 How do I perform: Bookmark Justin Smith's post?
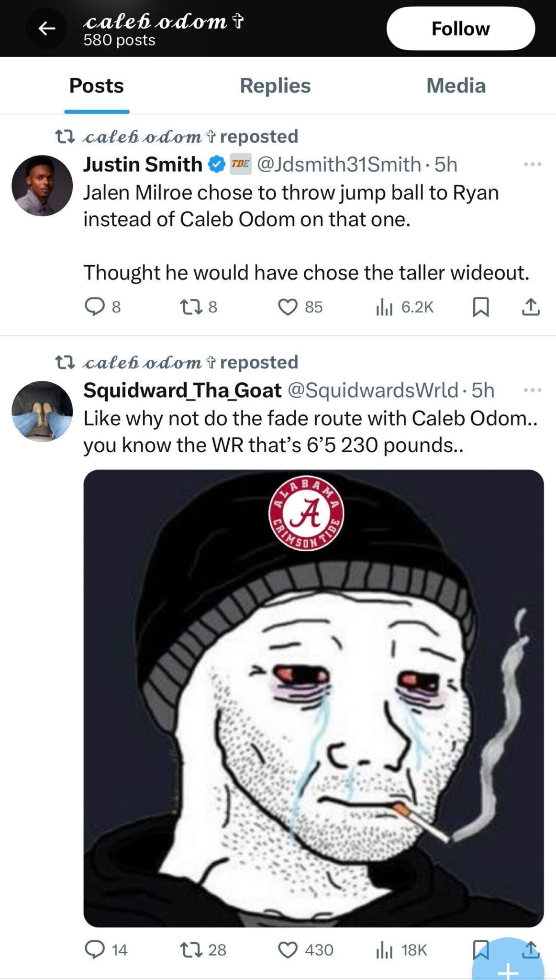[x=481, y=307]
